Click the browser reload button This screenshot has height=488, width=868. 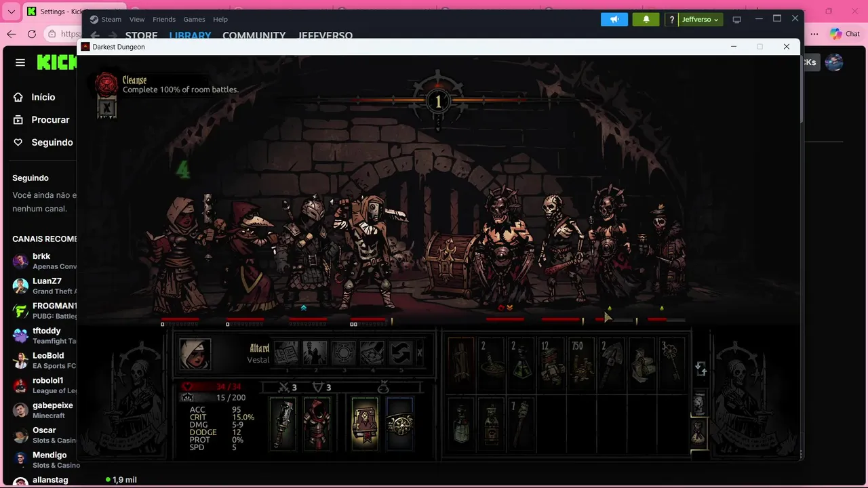click(32, 34)
